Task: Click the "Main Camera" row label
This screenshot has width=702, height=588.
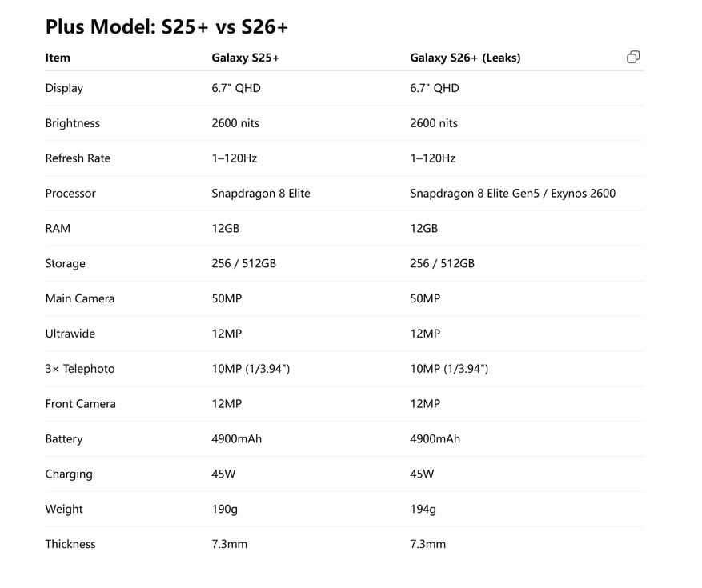Action: (x=80, y=298)
